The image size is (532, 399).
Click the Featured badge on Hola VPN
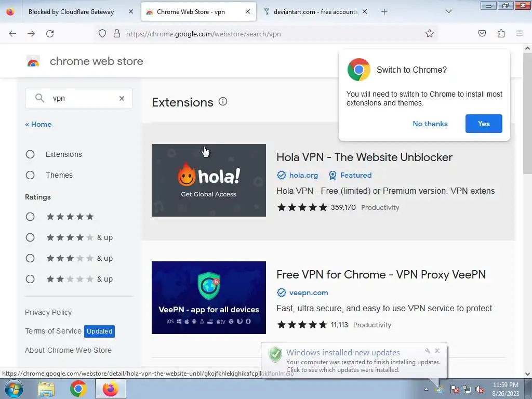(351, 176)
